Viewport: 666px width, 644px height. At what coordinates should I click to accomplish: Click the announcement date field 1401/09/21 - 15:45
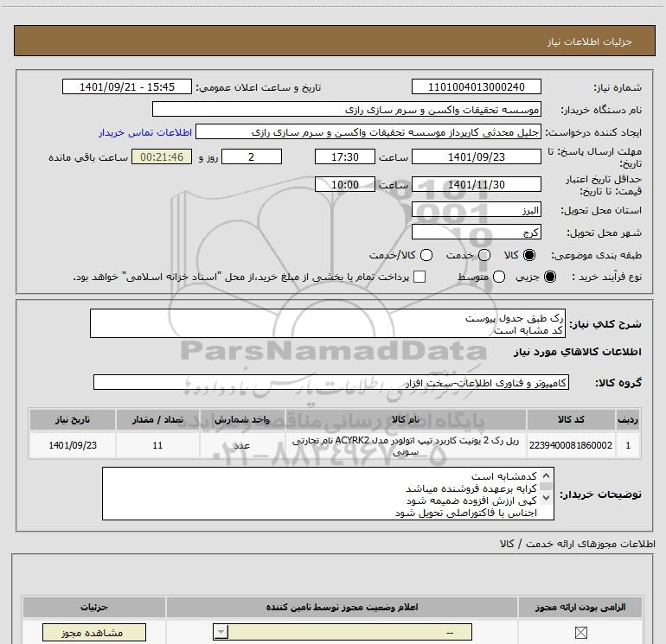(x=127, y=86)
